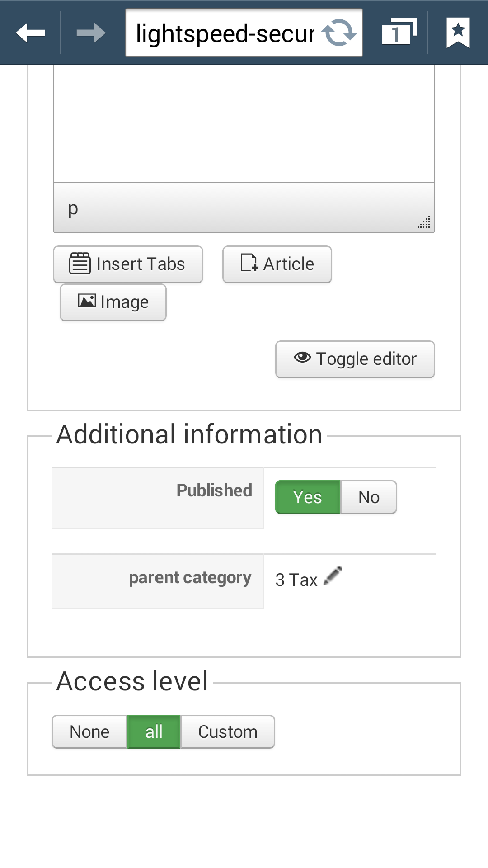Tap the lightspeed-secur address bar

coord(225,33)
